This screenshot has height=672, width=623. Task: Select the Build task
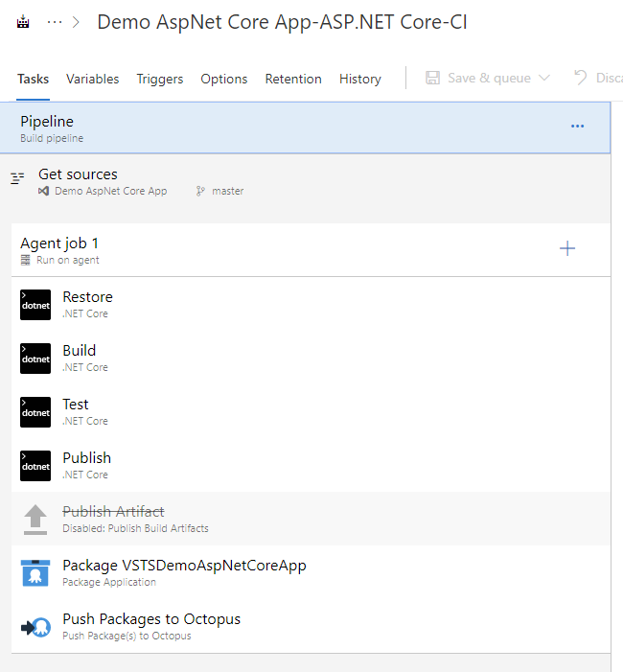tap(311, 359)
